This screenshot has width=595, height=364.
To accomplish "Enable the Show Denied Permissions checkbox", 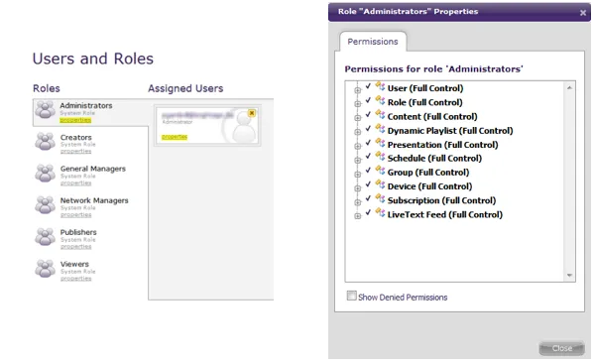I will pyautogui.click(x=351, y=296).
